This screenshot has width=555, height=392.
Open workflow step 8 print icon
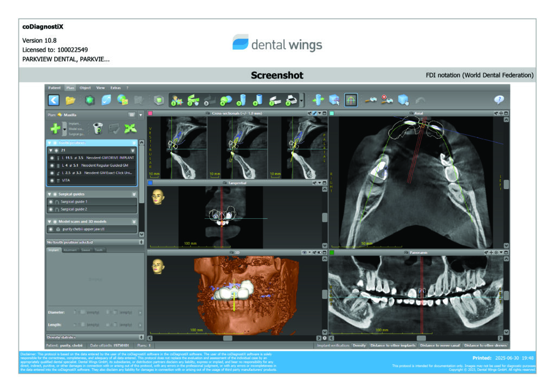point(291,100)
